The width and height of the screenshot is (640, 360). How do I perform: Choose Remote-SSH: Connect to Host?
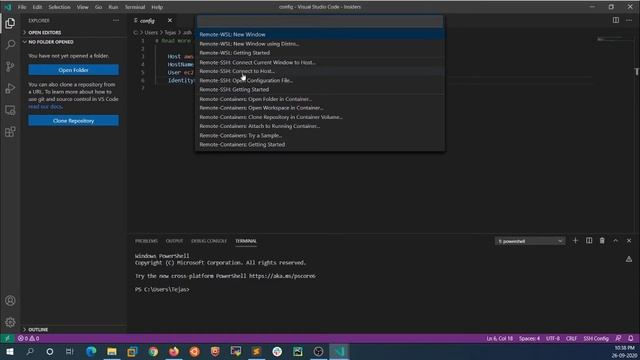pos(320,71)
